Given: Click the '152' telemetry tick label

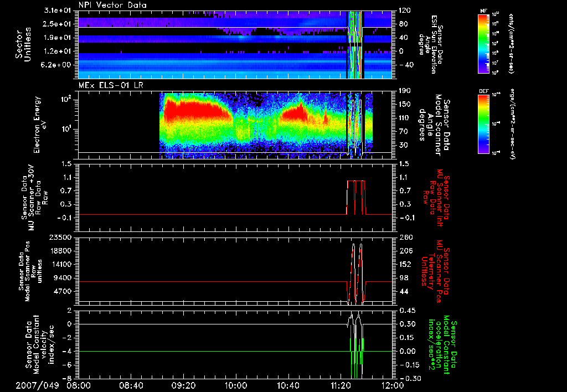Looking at the screenshot, I should 405,264.
